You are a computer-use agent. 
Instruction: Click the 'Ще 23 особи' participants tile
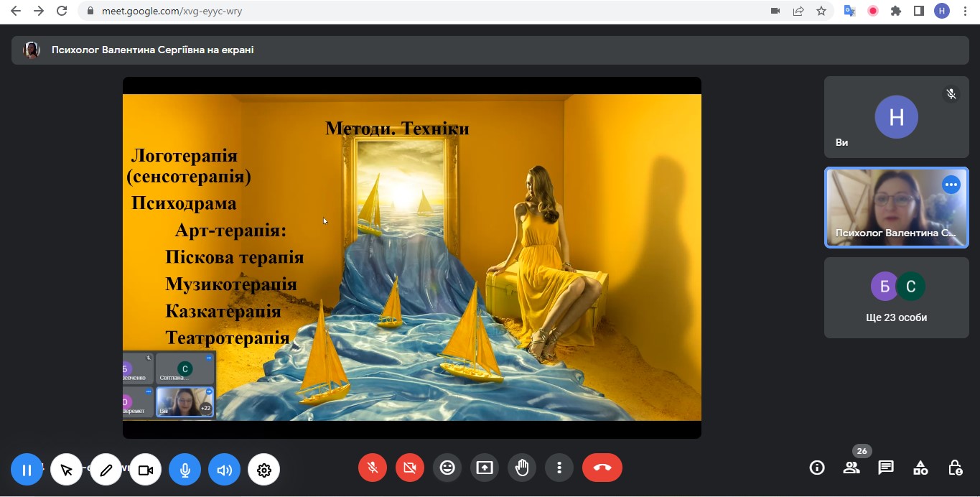coord(896,298)
